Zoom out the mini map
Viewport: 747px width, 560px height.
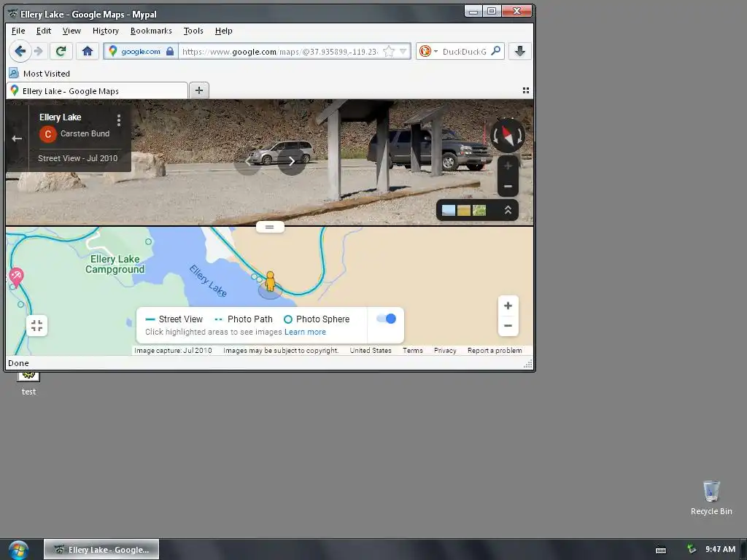tap(508, 326)
